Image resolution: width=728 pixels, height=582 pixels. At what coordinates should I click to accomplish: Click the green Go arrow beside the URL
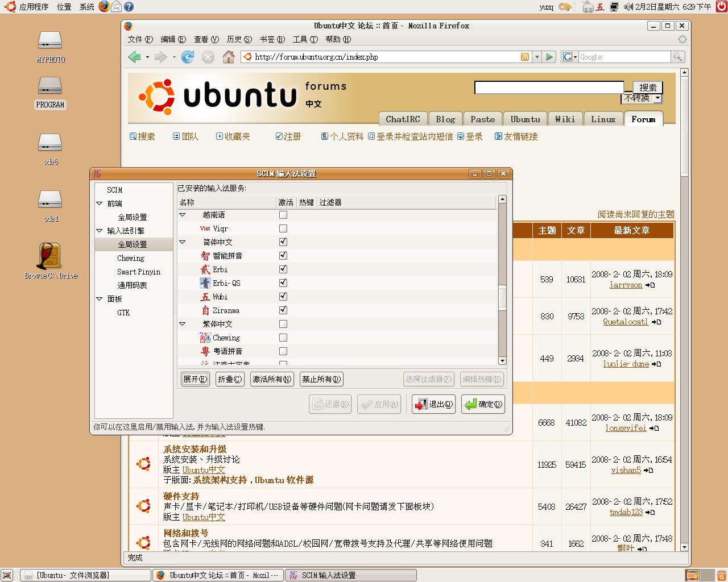click(x=549, y=57)
